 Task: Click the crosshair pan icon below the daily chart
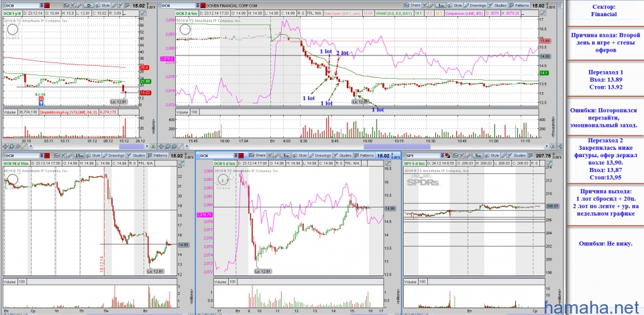point(5,146)
